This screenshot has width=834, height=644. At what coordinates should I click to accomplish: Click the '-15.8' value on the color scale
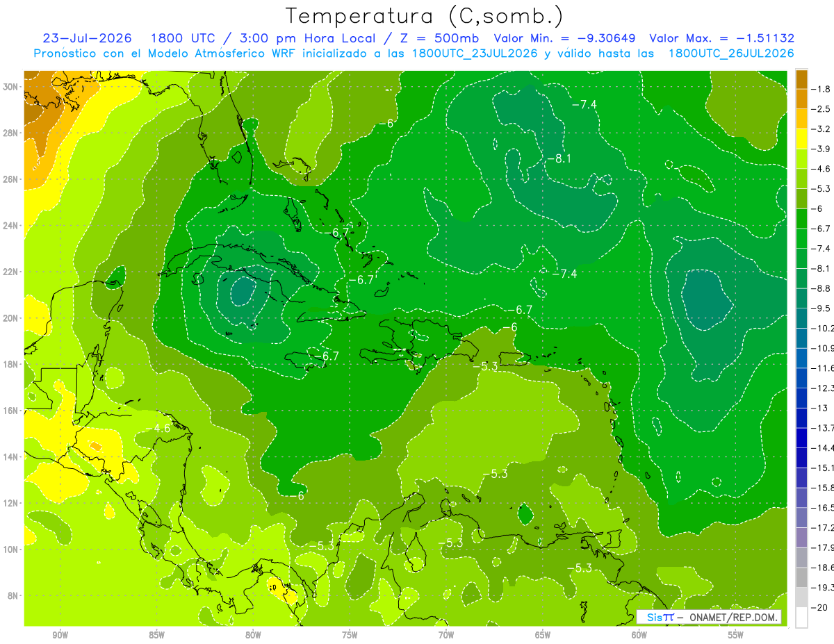click(x=823, y=488)
